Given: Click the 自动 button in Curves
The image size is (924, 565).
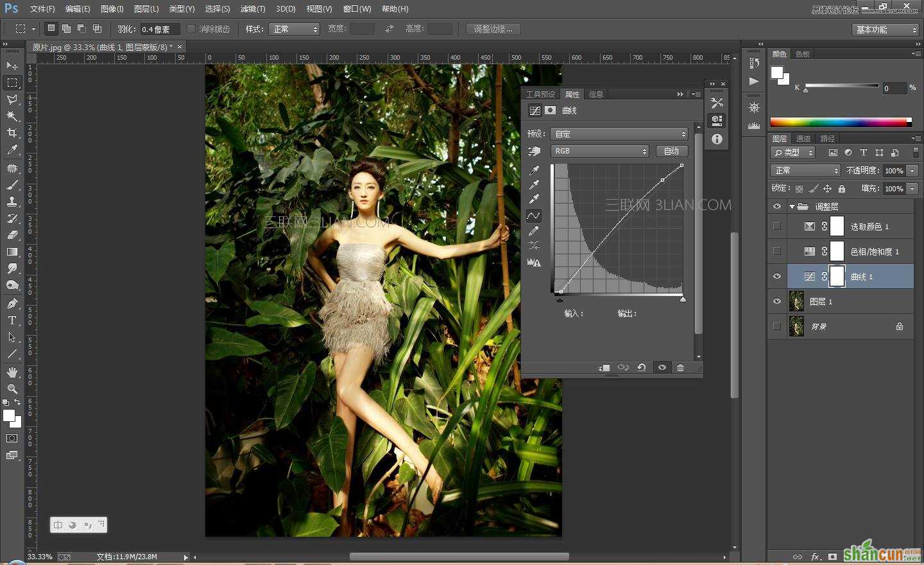Looking at the screenshot, I should (671, 151).
